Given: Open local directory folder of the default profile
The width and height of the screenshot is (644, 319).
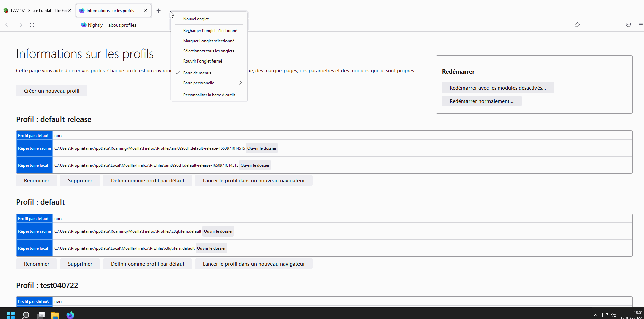Looking at the screenshot, I should coord(211,248).
